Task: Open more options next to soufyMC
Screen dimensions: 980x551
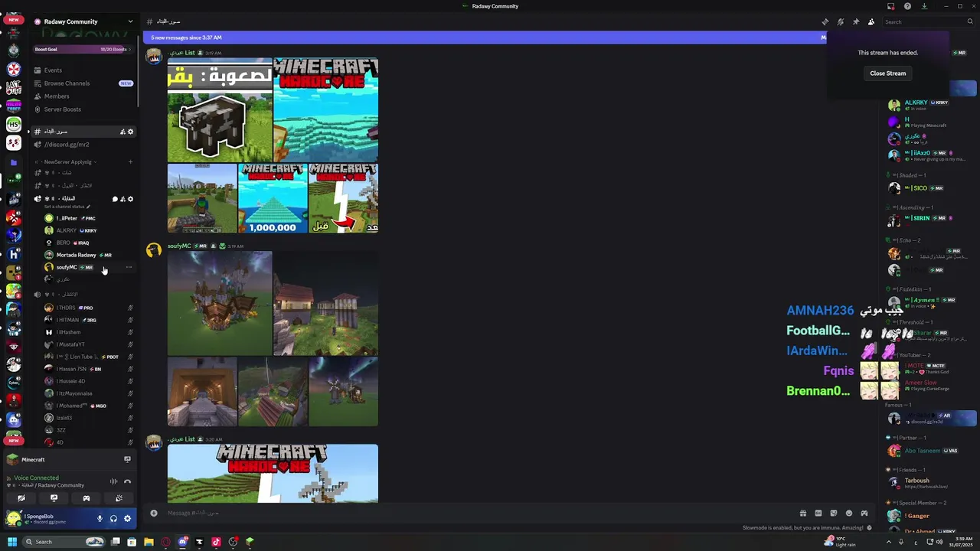Action: point(129,267)
